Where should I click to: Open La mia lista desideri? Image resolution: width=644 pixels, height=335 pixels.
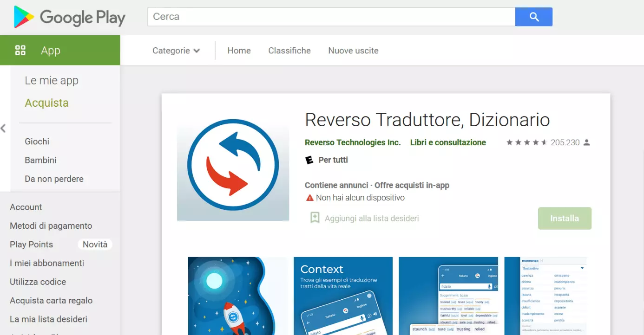click(x=48, y=319)
